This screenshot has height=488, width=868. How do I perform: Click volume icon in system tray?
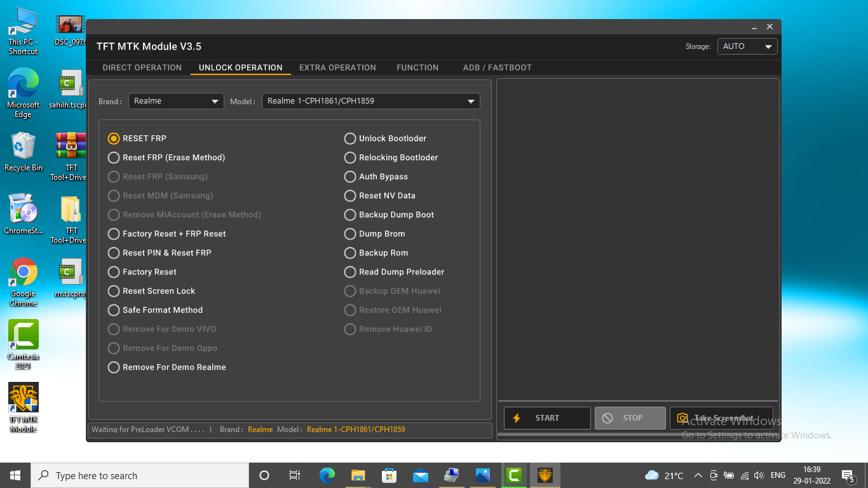pos(758,475)
